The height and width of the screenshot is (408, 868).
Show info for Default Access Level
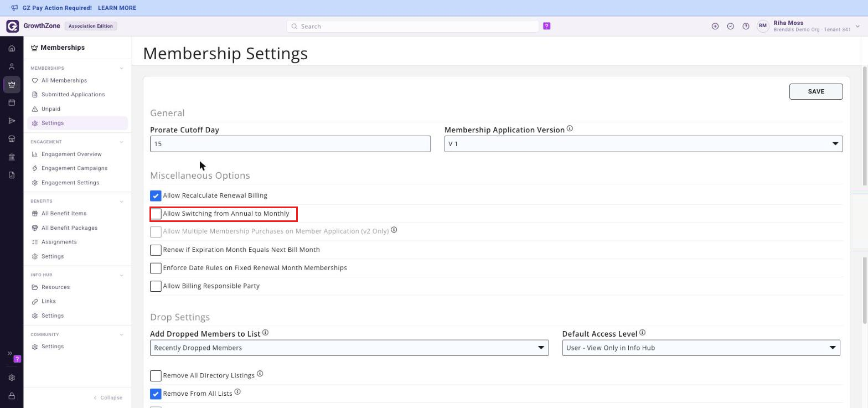(x=642, y=333)
